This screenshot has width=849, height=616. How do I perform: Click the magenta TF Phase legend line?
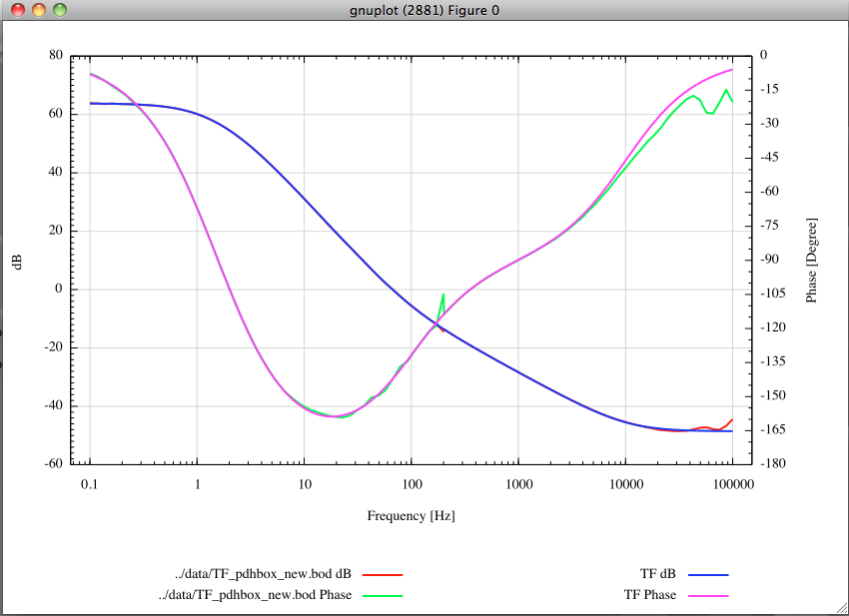708,596
